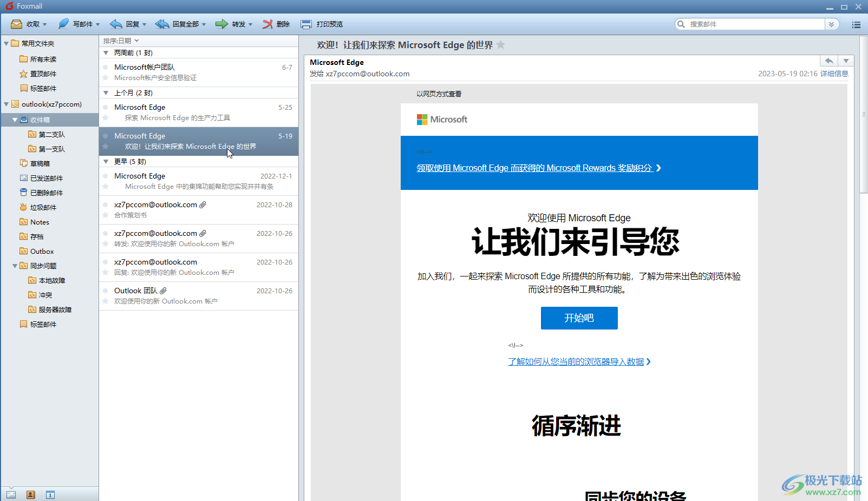Open the main menu list icon

856,24
